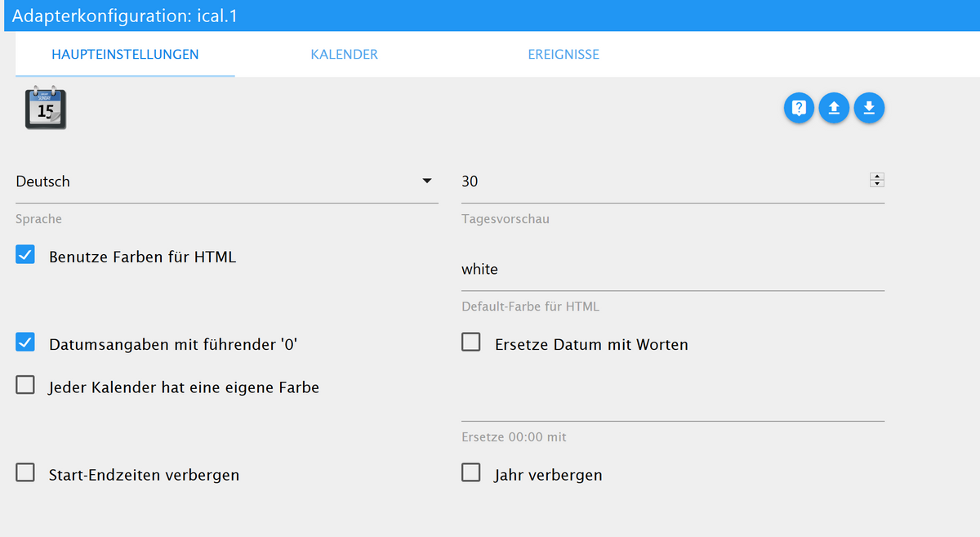Switch to the Kalender tab

tap(344, 55)
